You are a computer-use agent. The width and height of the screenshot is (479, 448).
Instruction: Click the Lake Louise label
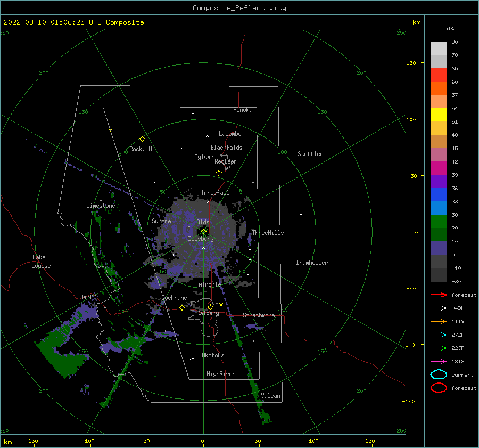coord(41,262)
